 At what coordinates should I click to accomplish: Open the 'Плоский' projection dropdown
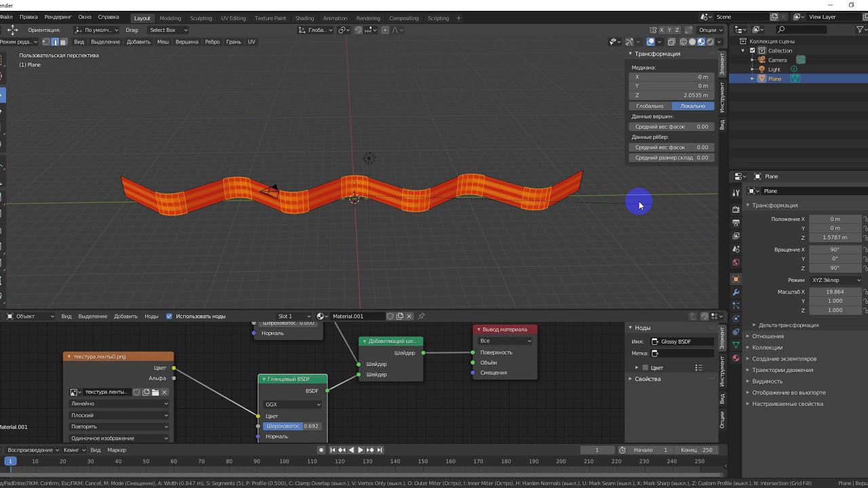tap(119, 415)
